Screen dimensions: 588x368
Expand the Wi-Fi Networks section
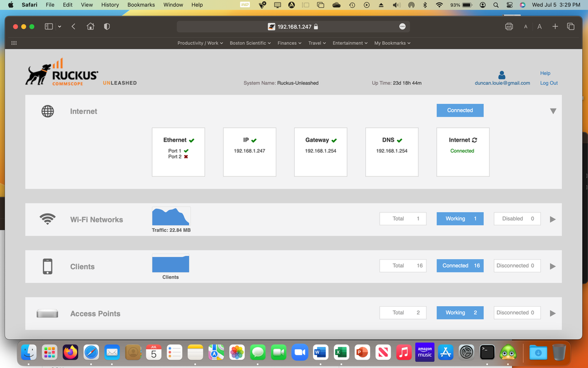point(553,219)
